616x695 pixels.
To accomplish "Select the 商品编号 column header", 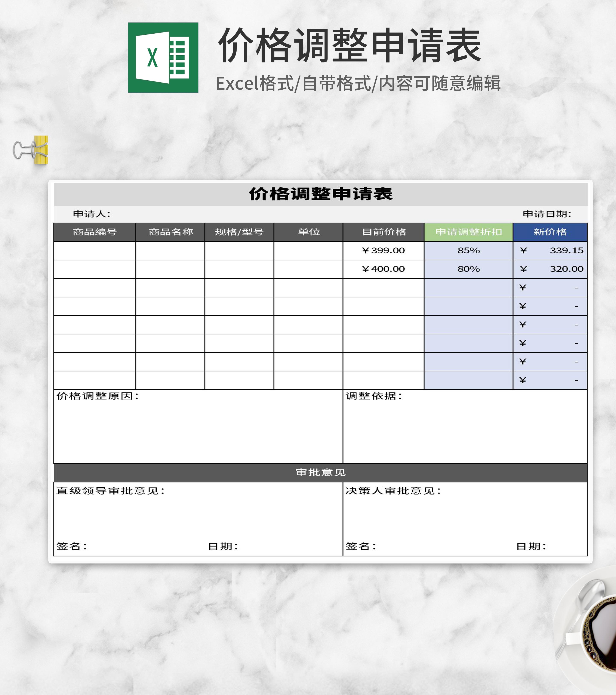I will click(95, 232).
